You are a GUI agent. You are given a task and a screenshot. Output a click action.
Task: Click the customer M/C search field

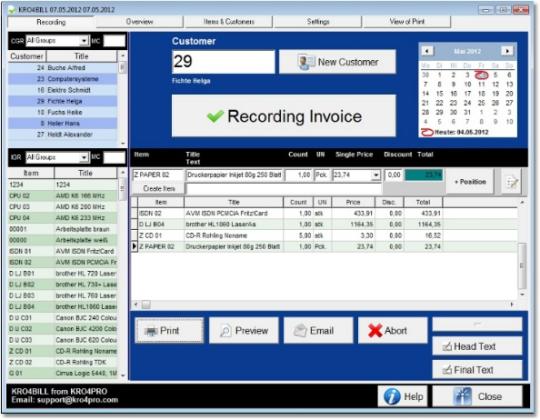tap(115, 41)
